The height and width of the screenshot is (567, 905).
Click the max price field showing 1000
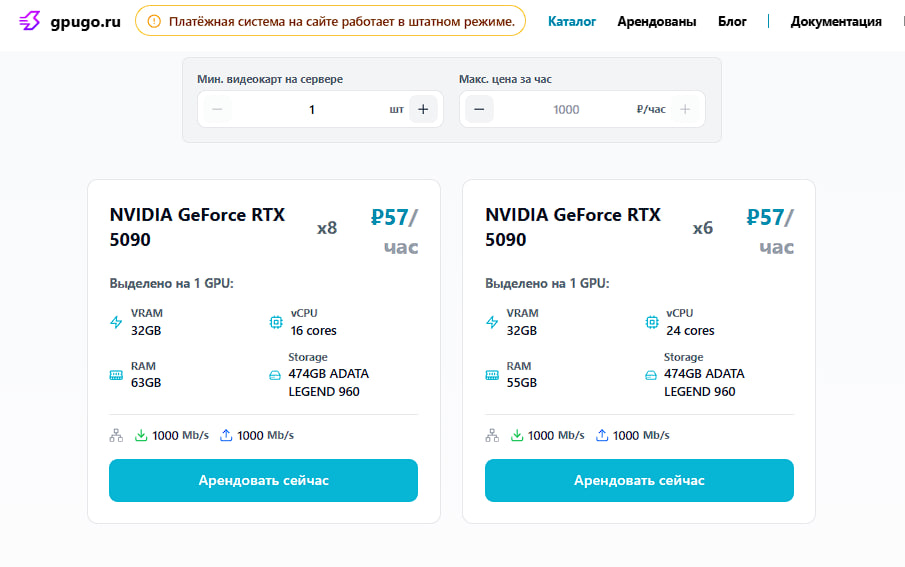[566, 109]
